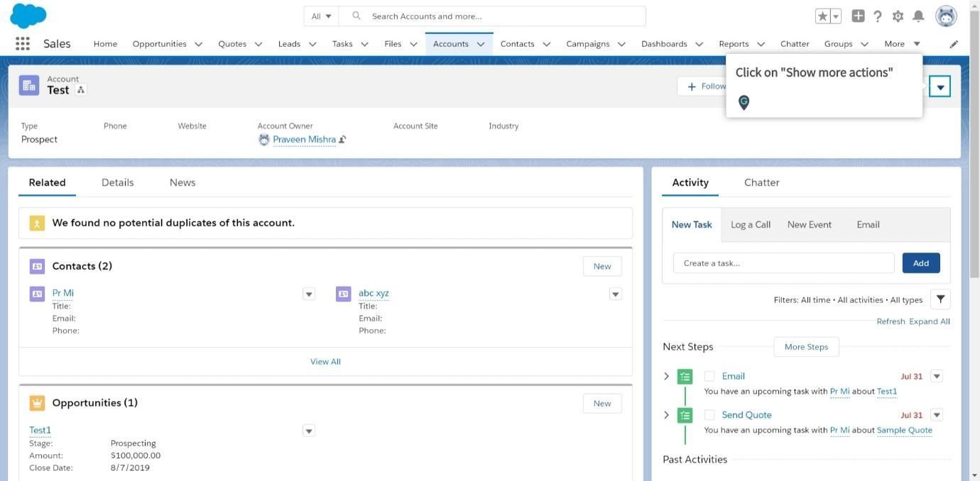Switch to the Details tab
The image size is (980, 481).
point(117,182)
